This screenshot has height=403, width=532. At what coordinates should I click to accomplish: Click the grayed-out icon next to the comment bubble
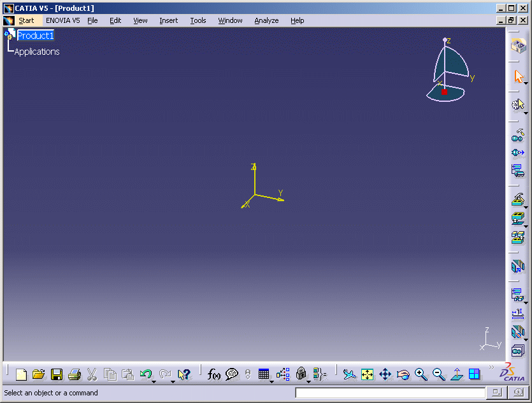[248, 374]
